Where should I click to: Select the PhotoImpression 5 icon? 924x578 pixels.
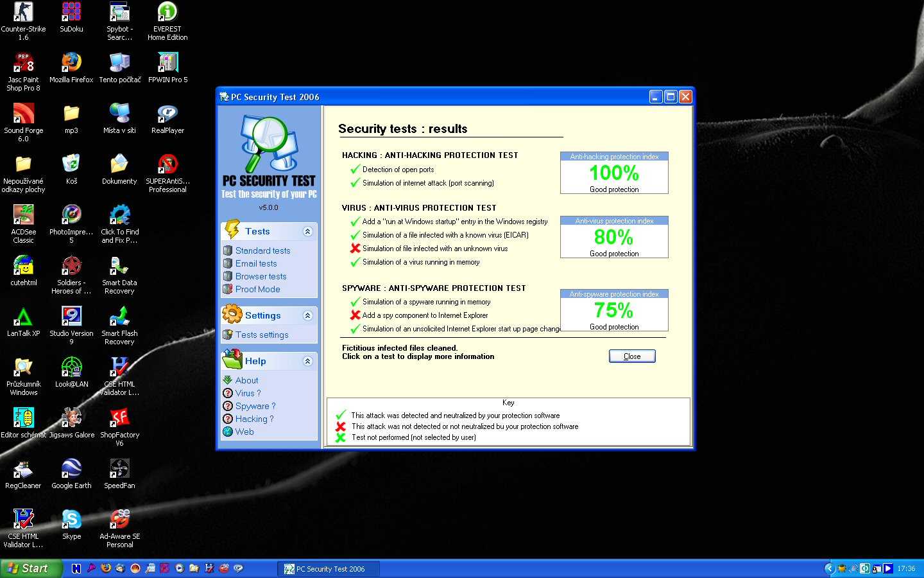tap(71, 223)
